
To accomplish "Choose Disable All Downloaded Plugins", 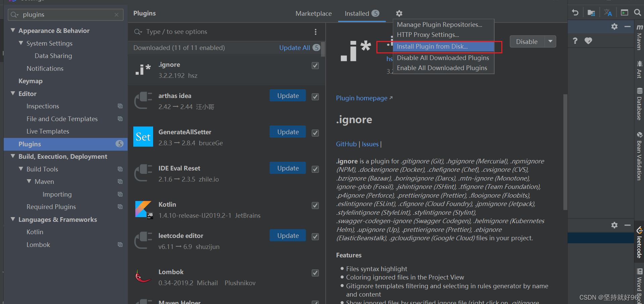I will (x=443, y=58).
